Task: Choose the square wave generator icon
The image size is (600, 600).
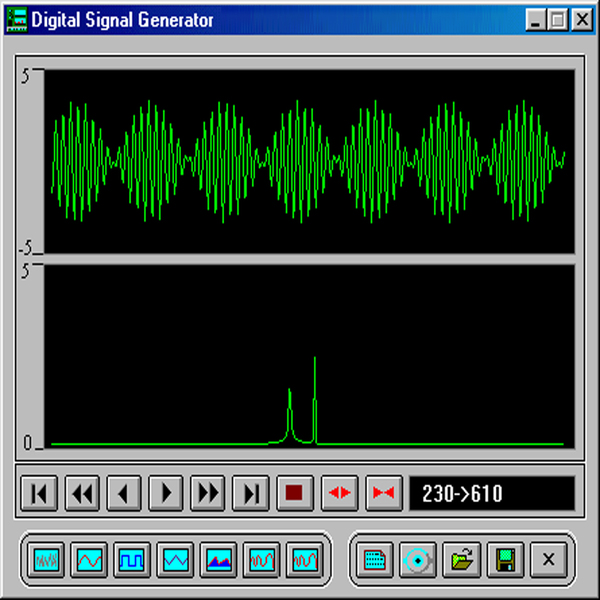Action: tap(132, 560)
